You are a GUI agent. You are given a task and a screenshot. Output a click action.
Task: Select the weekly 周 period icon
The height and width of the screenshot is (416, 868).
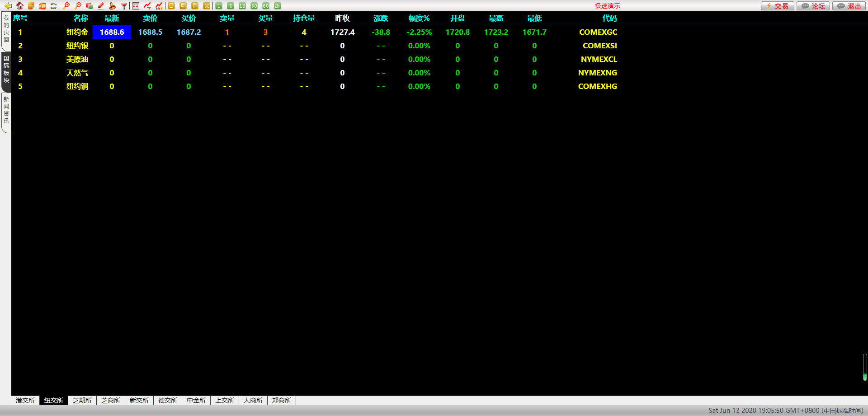pos(183,6)
